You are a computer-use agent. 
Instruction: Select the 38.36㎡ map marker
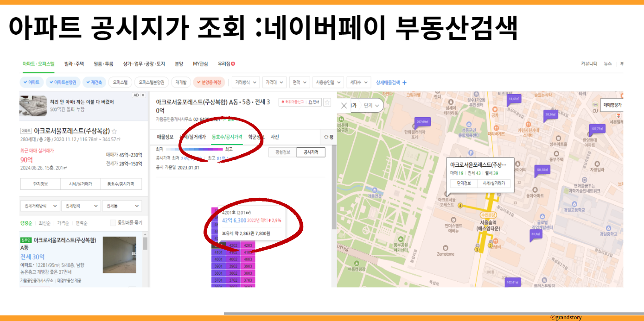(550, 114)
